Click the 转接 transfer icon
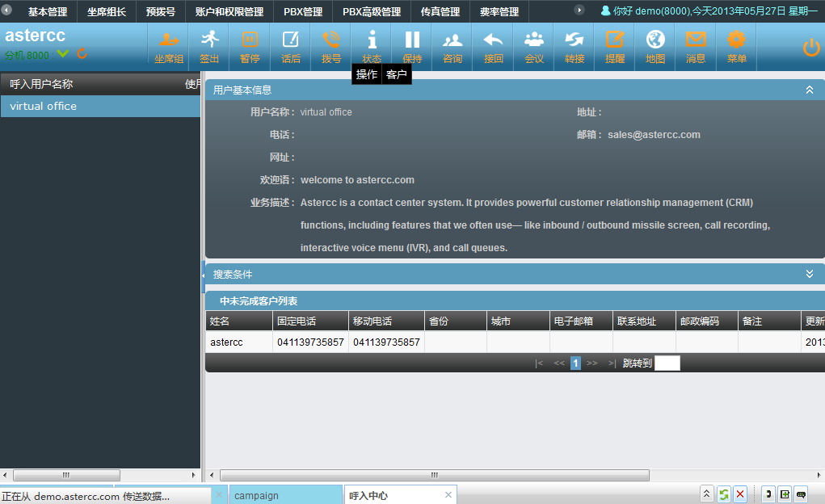 click(575, 45)
